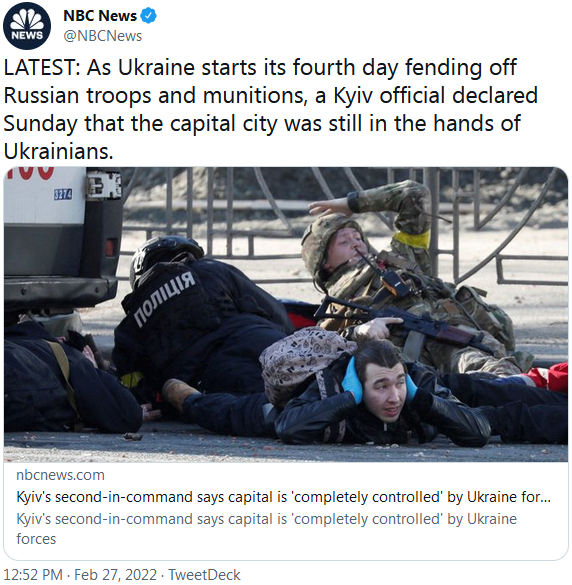572x585 pixels.
Task: Open the headline about Kyiv's second-in-command
Action: point(284,497)
